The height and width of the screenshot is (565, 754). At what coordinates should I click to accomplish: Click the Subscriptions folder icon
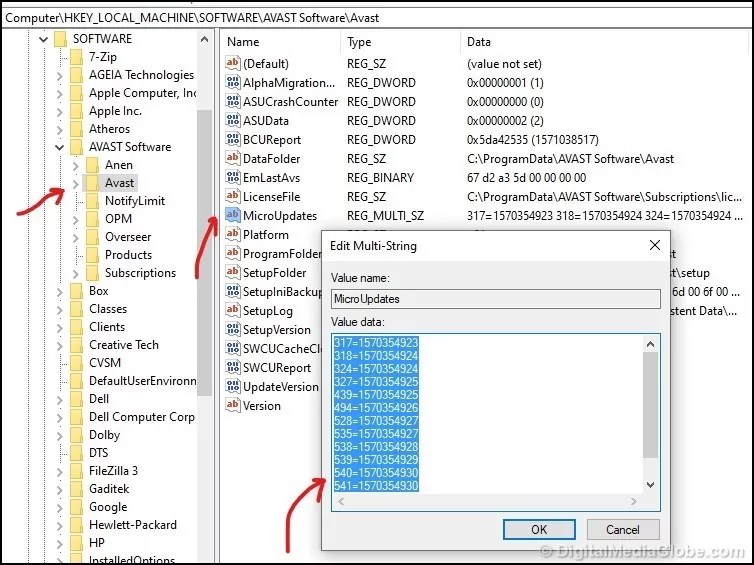[92, 273]
